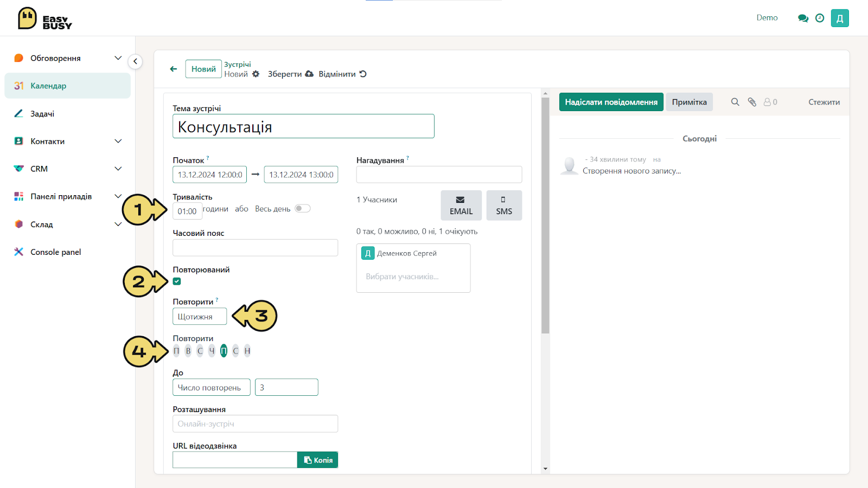Click Відмінити to discard changes
This screenshot has width=868, height=488.
pyautogui.click(x=342, y=74)
